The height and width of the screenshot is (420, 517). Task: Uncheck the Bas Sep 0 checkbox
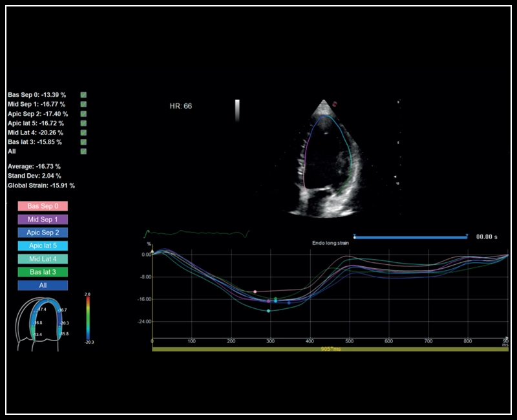pos(83,95)
